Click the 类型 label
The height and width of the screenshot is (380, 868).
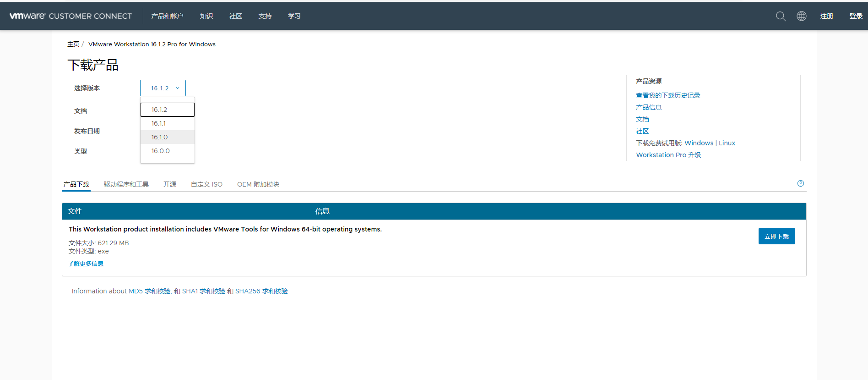81,151
